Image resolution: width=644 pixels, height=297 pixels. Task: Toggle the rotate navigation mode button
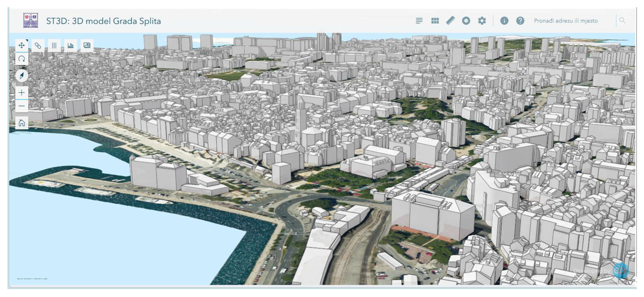22,59
